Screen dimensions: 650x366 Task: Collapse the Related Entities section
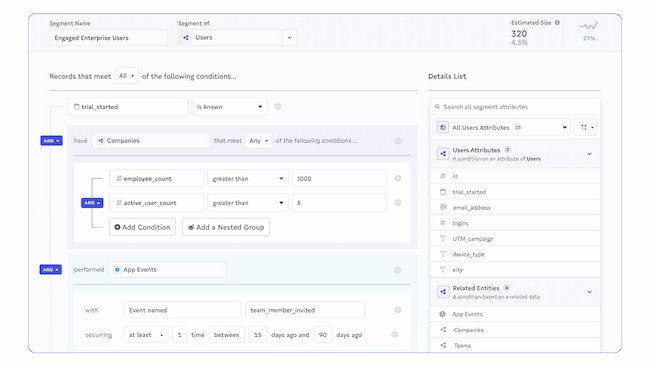(589, 292)
